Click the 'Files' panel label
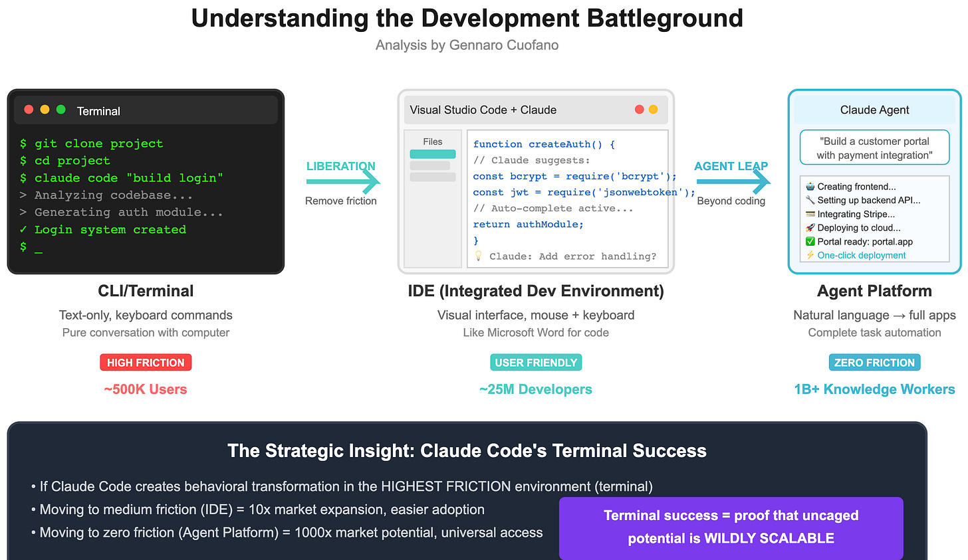 click(x=433, y=141)
